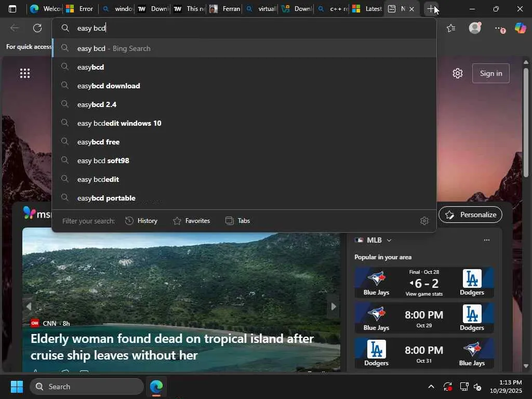Click the Sign in button
This screenshot has height=399, width=532.
pyautogui.click(x=490, y=73)
